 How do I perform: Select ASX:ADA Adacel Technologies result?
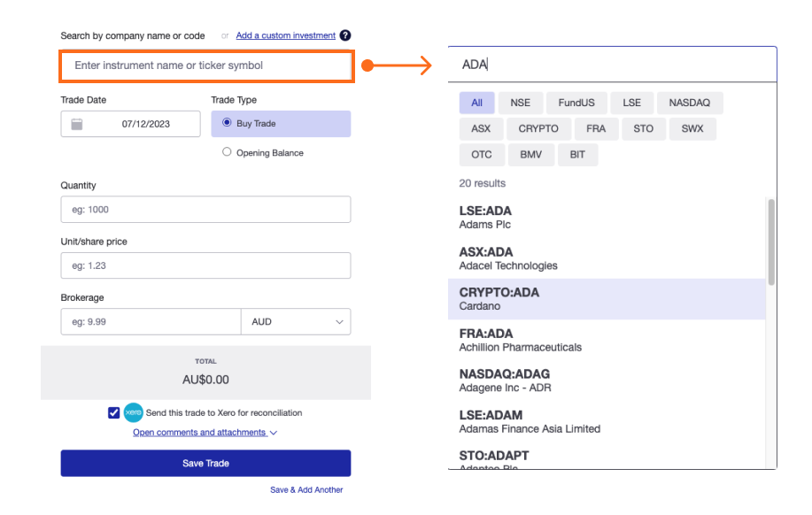(607, 258)
